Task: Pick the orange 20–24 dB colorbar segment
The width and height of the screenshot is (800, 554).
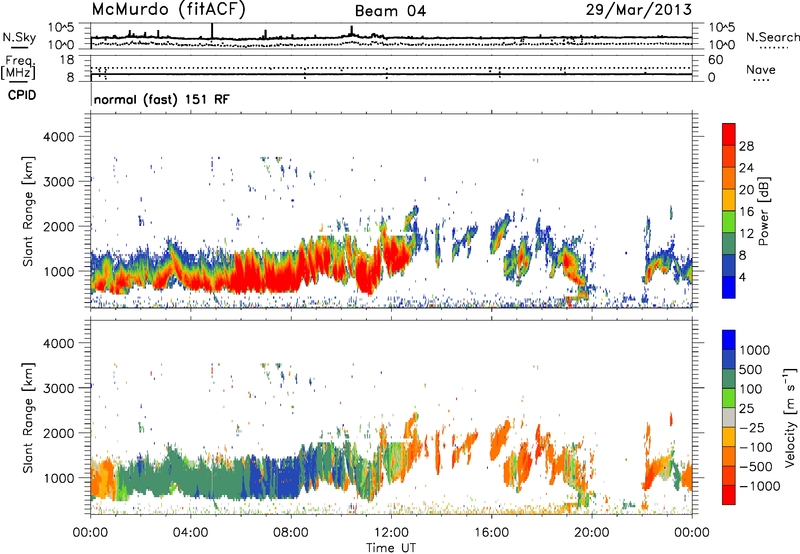Action: click(x=729, y=178)
